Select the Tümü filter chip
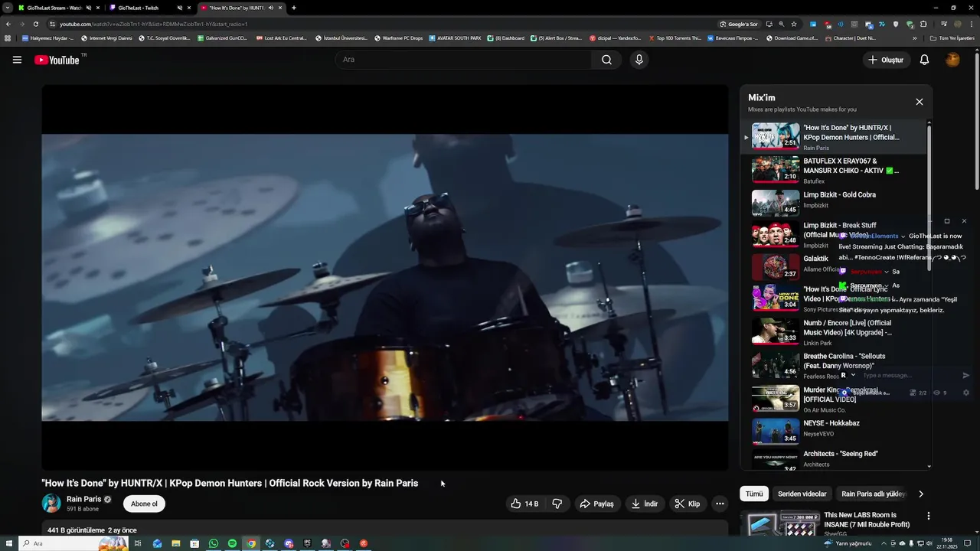The width and height of the screenshot is (980, 551). (x=754, y=494)
